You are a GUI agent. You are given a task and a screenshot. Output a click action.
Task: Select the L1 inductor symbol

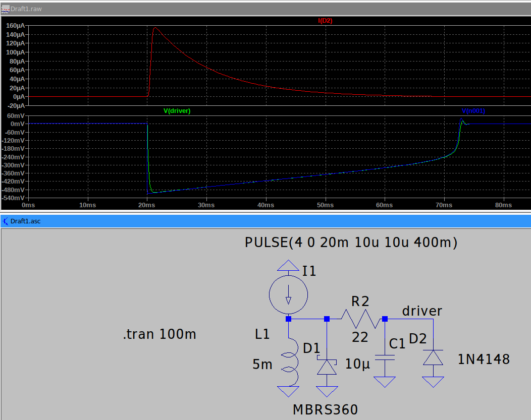[289, 361]
